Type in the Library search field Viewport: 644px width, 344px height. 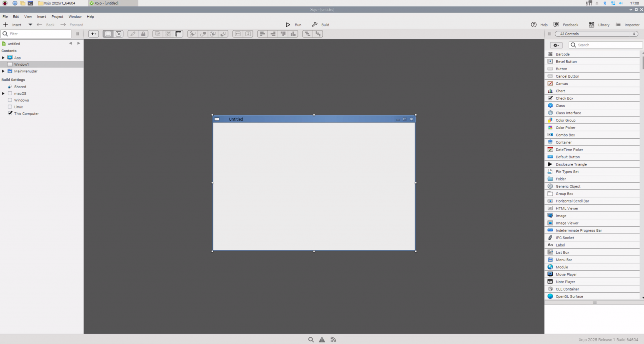(x=607, y=45)
